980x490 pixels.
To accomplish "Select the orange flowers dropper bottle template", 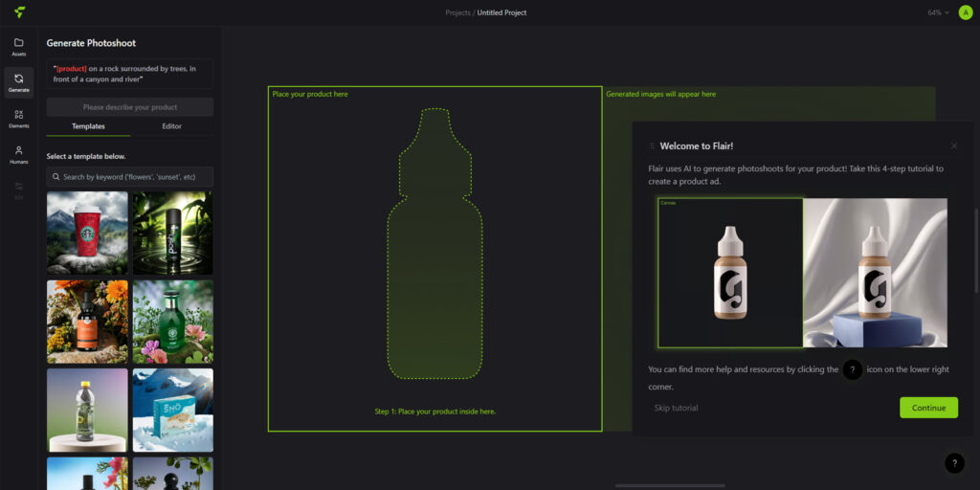I will [x=87, y=322].
